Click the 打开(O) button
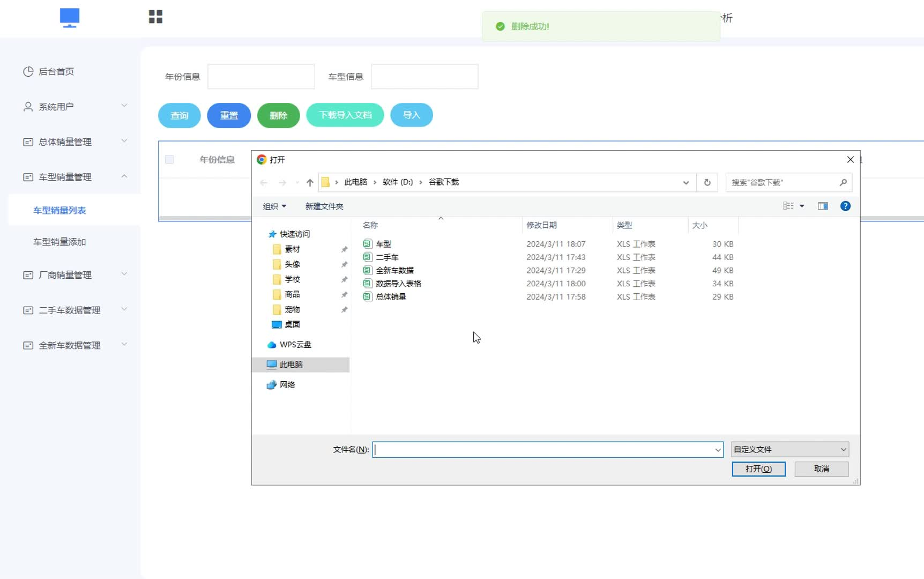924x579 pixels. [758, 469]
